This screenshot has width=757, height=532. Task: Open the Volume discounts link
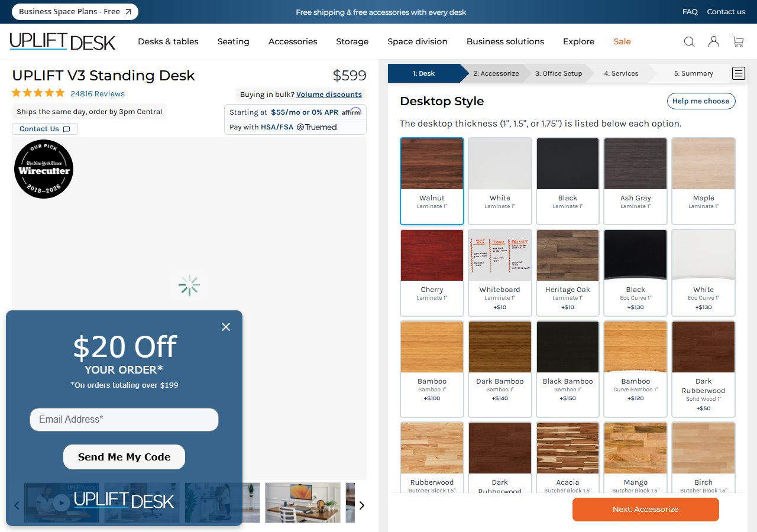(x=329, y=95)
